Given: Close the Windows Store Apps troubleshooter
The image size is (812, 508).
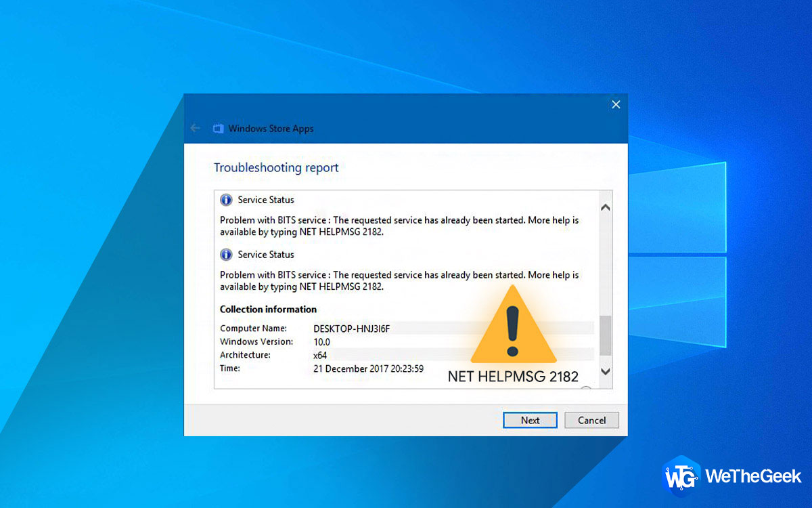Looking at the screenshot, I should pos(616,104).
